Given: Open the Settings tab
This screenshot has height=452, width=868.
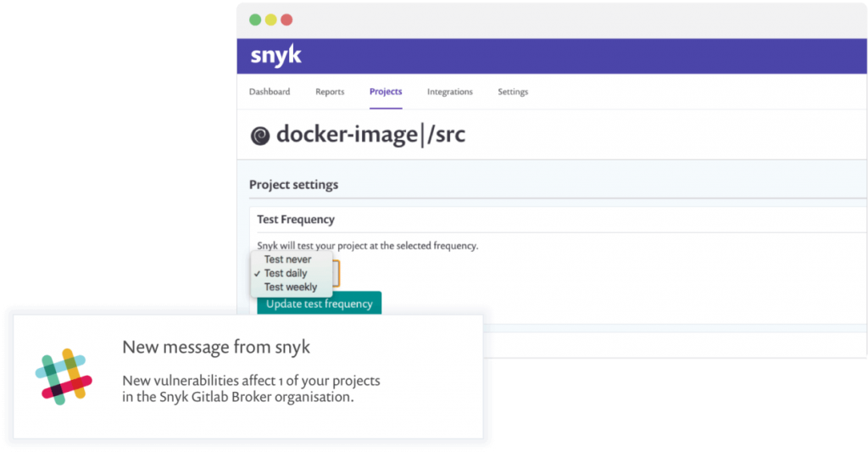Looking at the screenshot, I should pos(512,92).
